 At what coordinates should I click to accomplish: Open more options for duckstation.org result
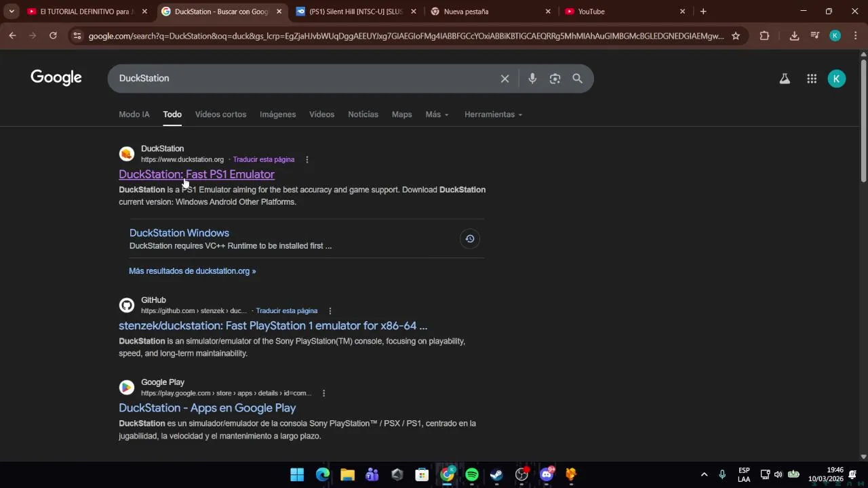click(x=307, y=160)
